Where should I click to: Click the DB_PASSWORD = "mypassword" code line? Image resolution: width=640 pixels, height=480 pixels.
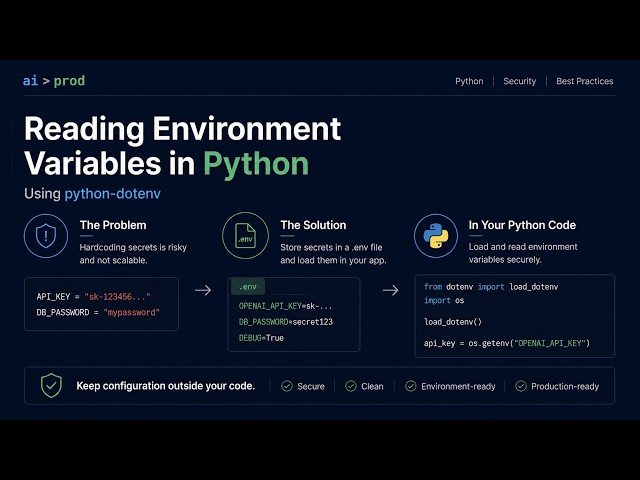[x=98, y=313]
